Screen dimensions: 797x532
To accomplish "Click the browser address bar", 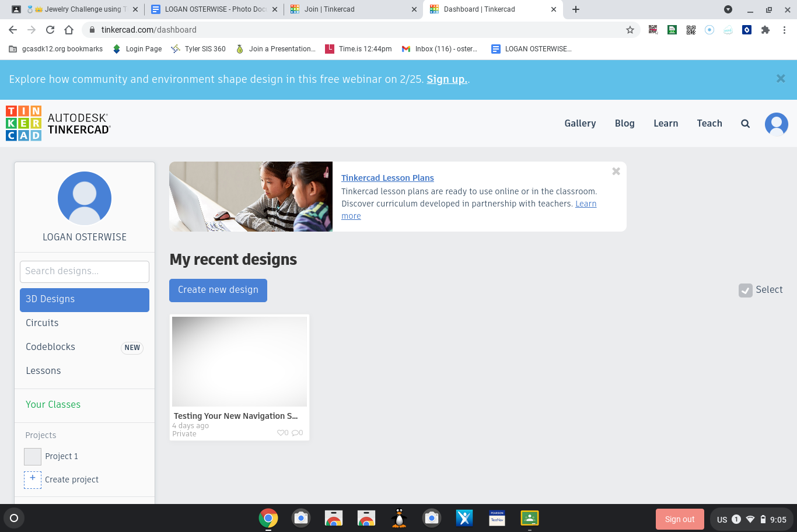I will click(x=362, y=30).
